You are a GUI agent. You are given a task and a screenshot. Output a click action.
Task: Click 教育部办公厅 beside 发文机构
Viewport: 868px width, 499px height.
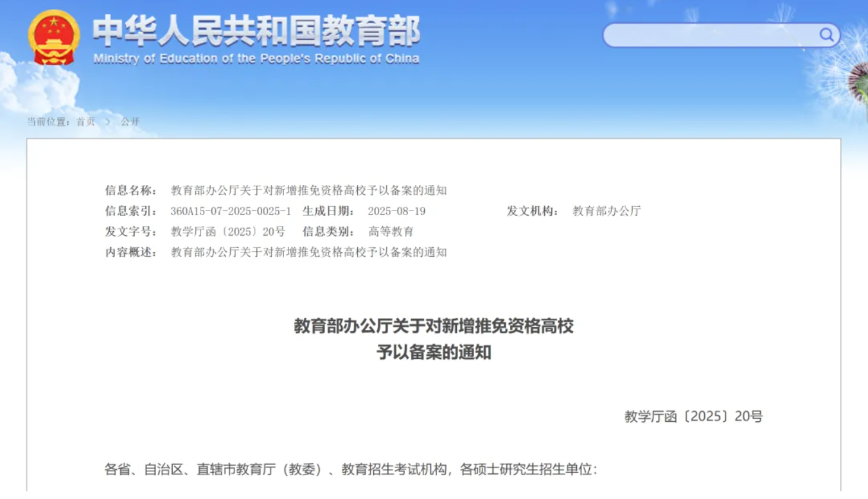pos(607,211)
